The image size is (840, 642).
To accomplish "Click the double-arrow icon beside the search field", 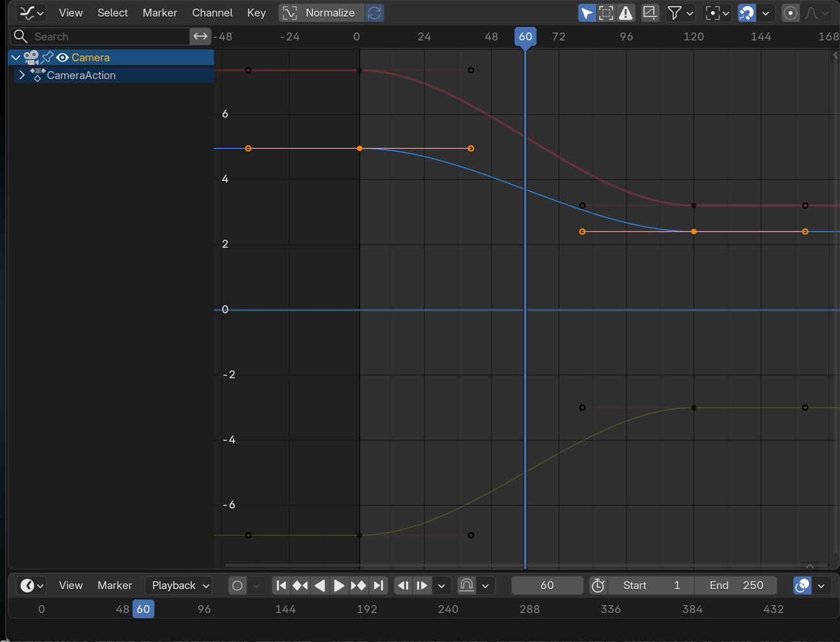I will click(x=200, y=36).
